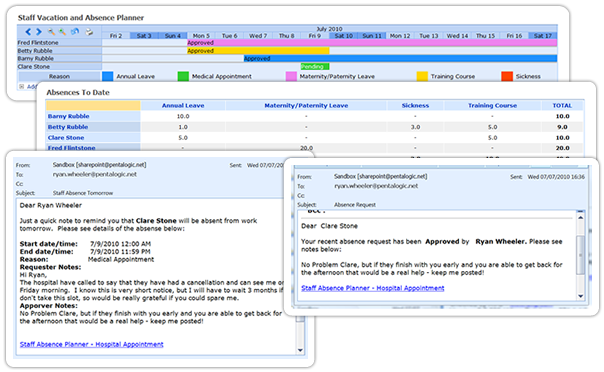The width and height of the screenshot is (604, 372).
Task: Click the red Sickness legend swatch
Action: [507, 76]
